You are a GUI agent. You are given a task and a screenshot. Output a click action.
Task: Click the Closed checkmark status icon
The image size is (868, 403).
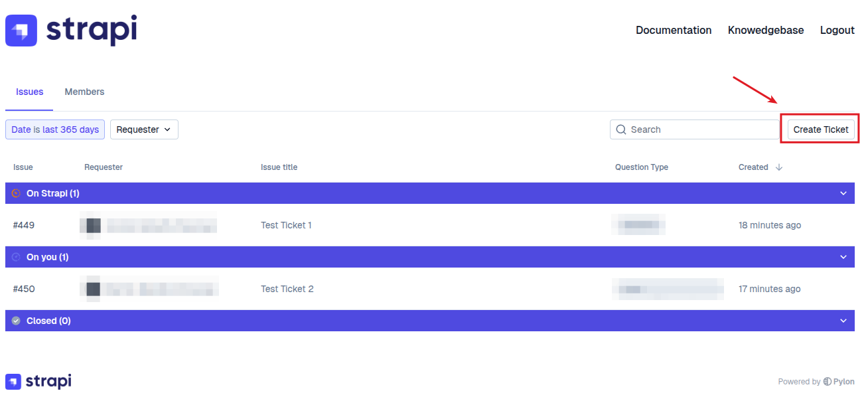(17, 321)
